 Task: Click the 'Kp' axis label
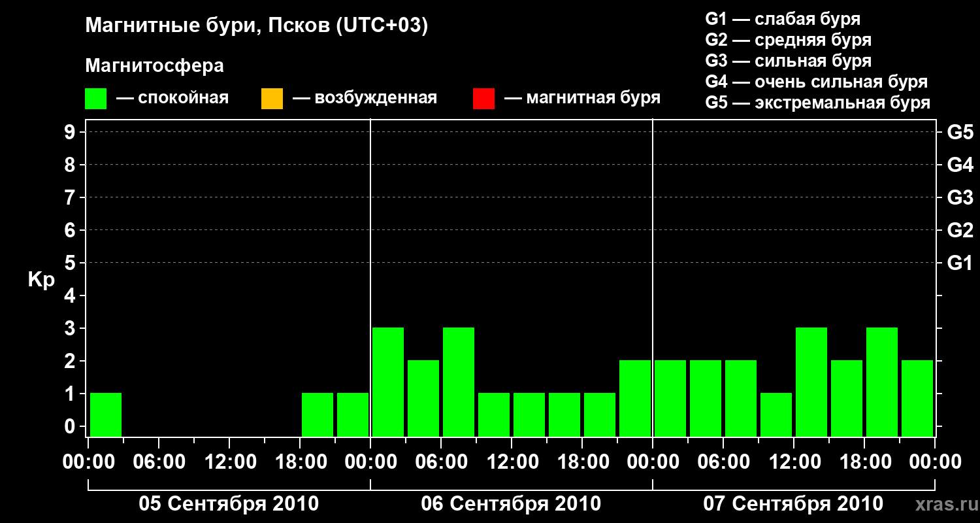click(x=41, y=280)
